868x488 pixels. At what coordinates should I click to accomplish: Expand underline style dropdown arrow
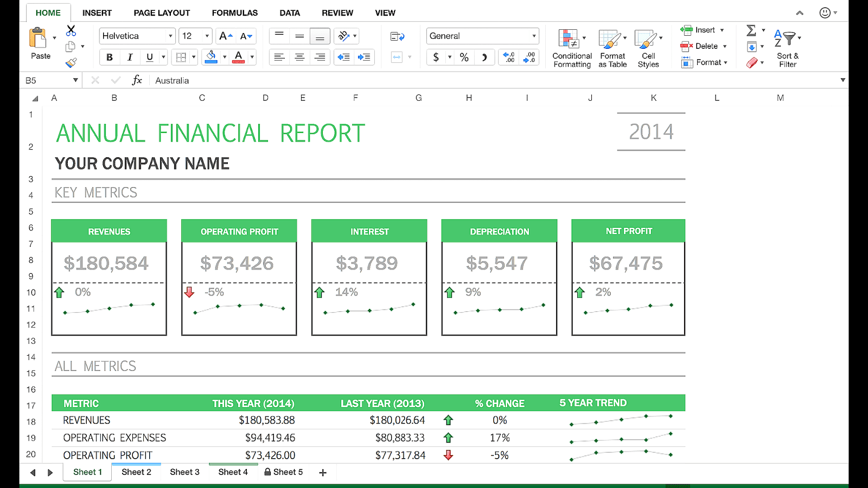point(163,57)
